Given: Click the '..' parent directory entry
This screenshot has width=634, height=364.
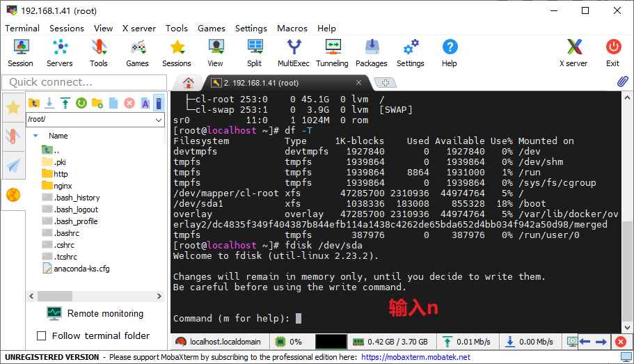Looking at the screenshot, I should point(51,150).
